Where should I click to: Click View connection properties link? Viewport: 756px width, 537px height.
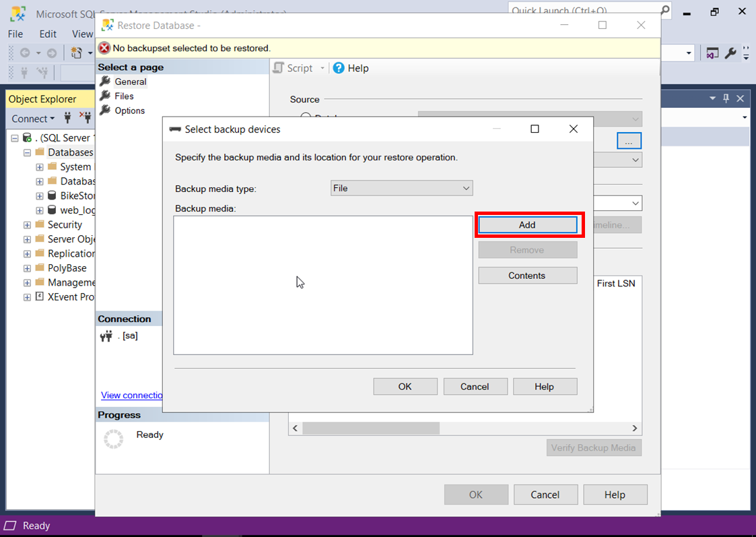pos(132,395)
